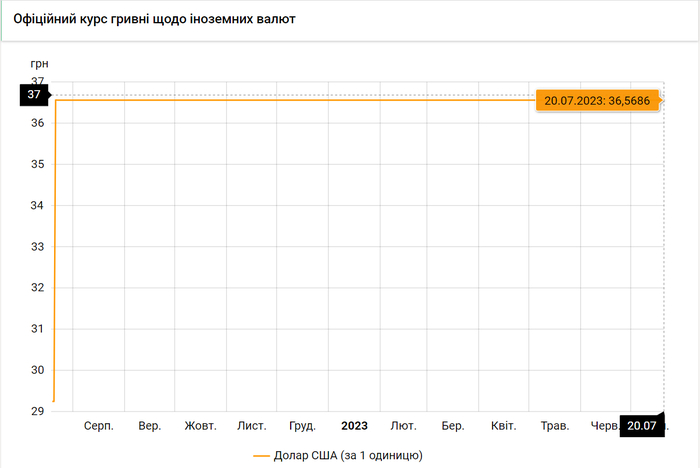Image resolution: width=700 pixels, height=468 pixels.
Task: Select the Груд. month axis label
Action: pyautogui.click(x=302, y=426)
